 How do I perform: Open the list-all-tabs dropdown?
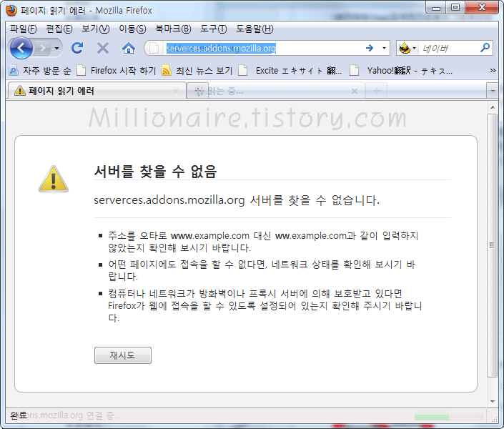(x=493, y=91)
